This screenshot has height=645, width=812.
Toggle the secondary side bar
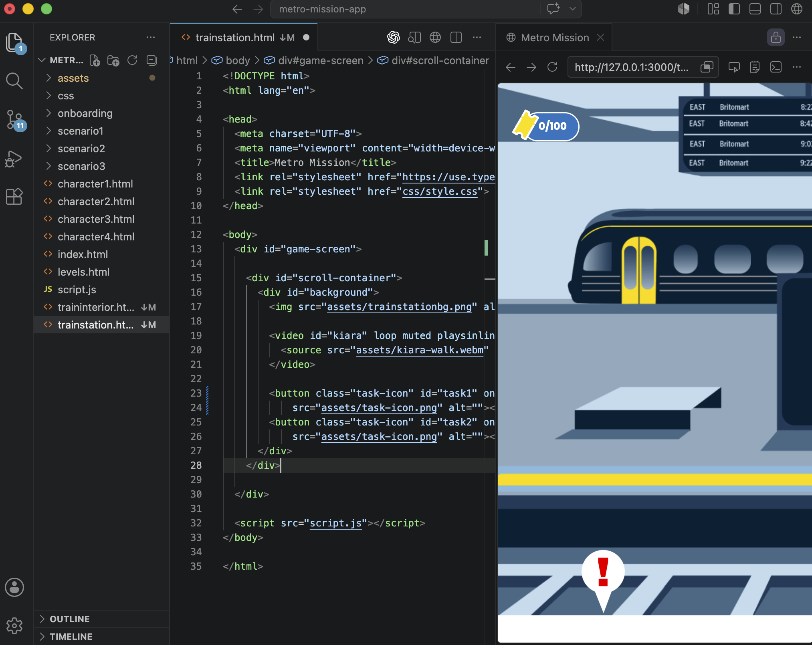776,9
